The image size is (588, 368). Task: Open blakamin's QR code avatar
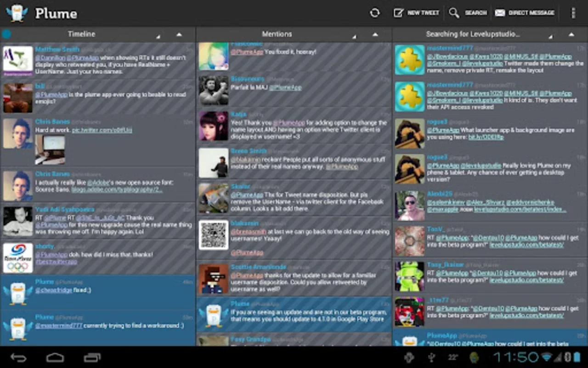click(214, 235)
